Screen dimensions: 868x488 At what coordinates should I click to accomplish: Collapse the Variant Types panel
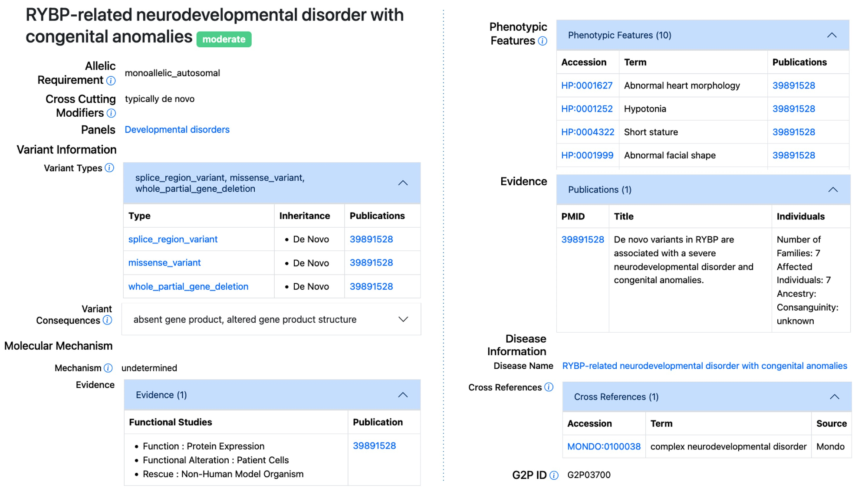pyautogui.click(x=403, y=183)
